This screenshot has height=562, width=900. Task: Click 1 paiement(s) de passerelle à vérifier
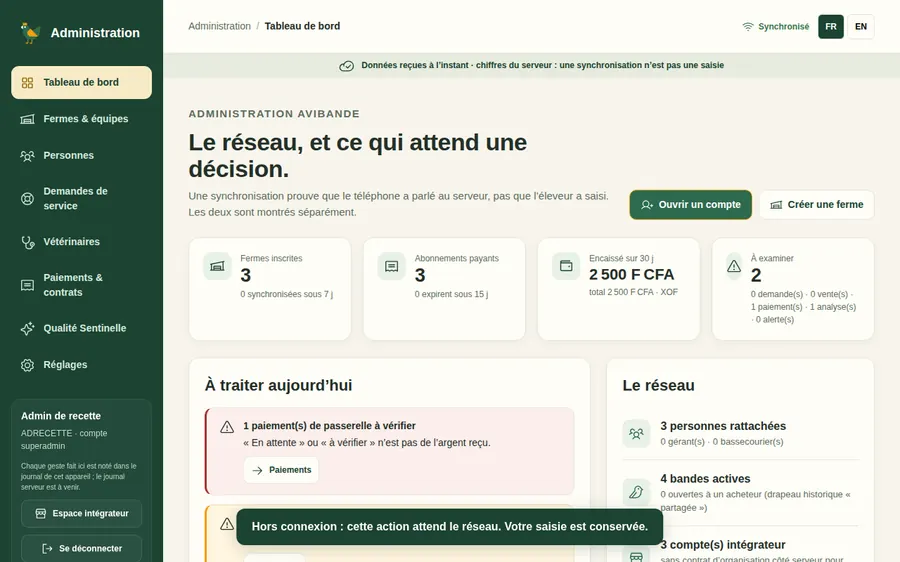[x=329, y=426]
